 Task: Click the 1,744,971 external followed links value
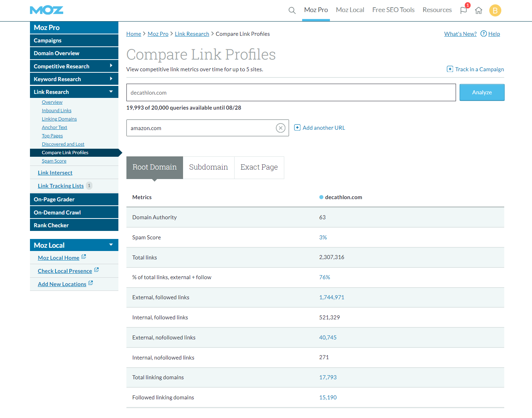(x=332, y=297)
